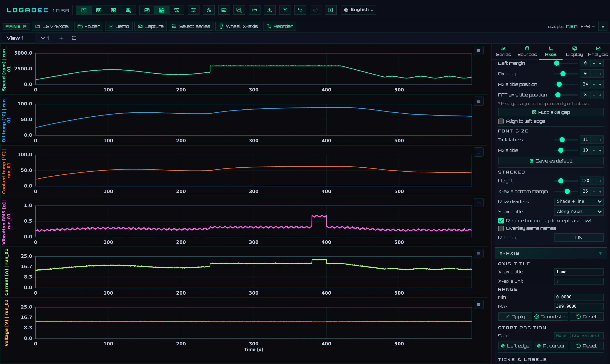
Task: Switch to the Series tab
Action: click(503, 51)
